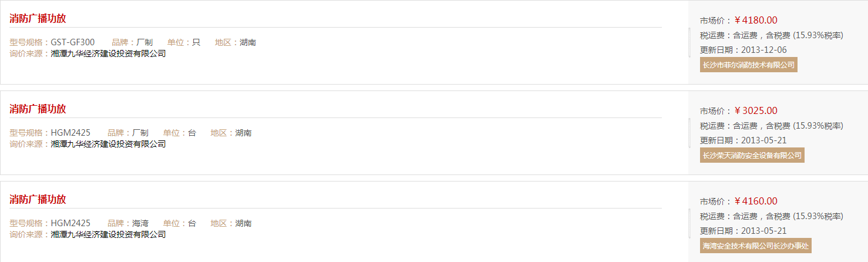The image size is (868, 262).
Task: Select the market price ¥3025.00
Action: [x=756, y=110]
